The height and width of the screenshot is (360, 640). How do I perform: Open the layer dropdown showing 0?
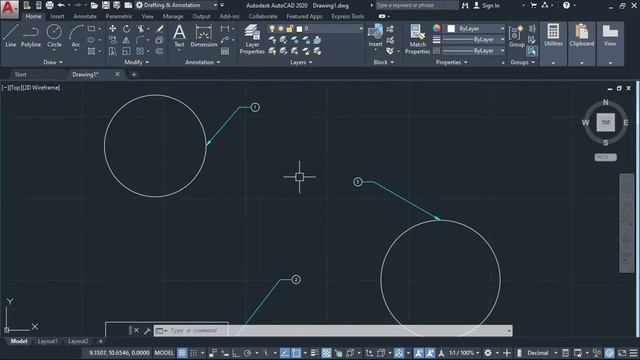click(315, 29)
